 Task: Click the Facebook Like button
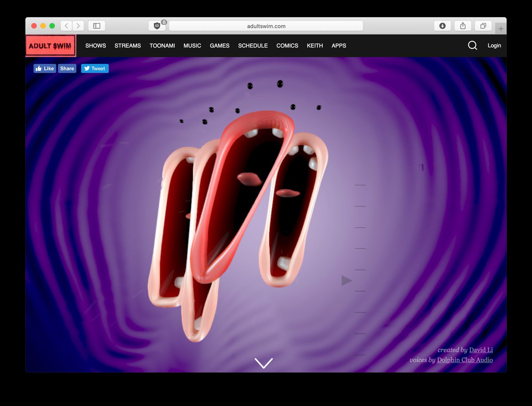point(45,68)
